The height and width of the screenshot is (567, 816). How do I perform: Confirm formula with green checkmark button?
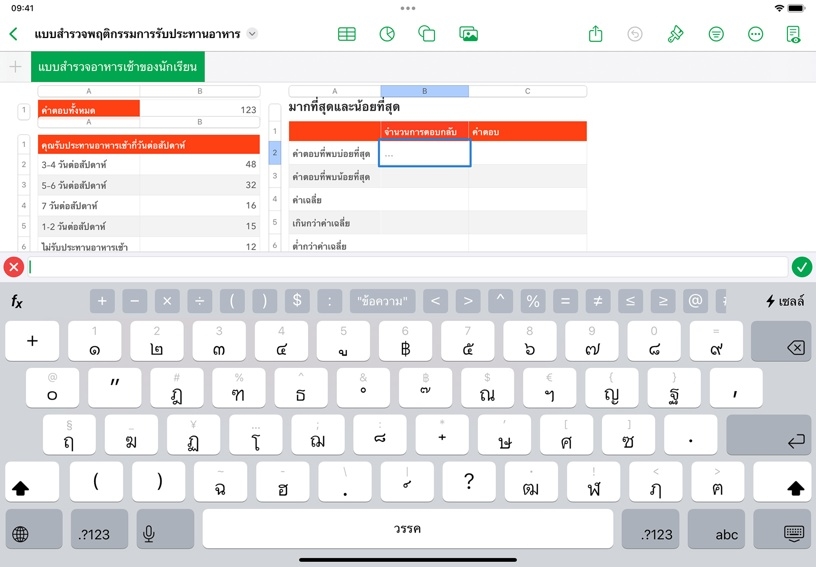801,267
